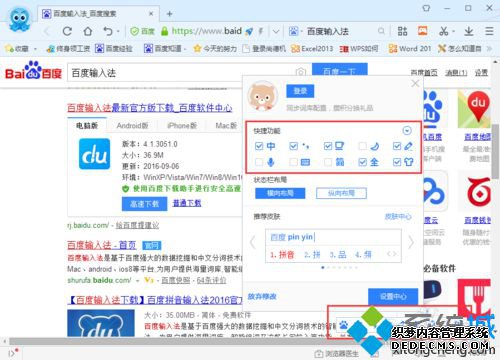Enable the microphone voice input checkbox

259,162
